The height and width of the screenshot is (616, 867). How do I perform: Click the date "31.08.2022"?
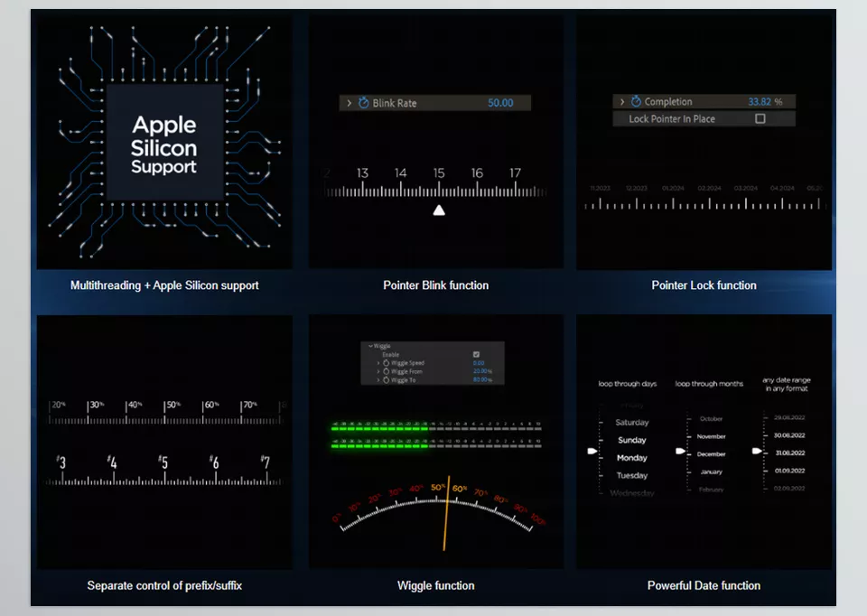[x=789, y=453]
